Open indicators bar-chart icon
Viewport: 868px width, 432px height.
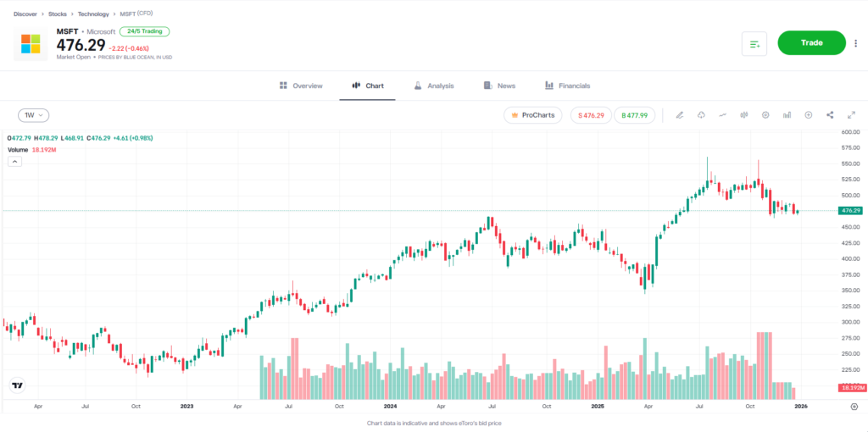787,115
